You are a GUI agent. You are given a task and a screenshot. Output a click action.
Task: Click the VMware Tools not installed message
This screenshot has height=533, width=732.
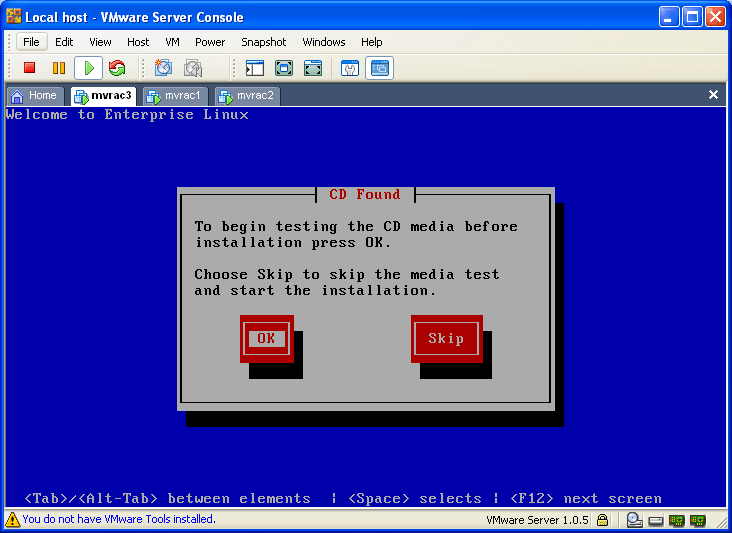coord(119,519)
